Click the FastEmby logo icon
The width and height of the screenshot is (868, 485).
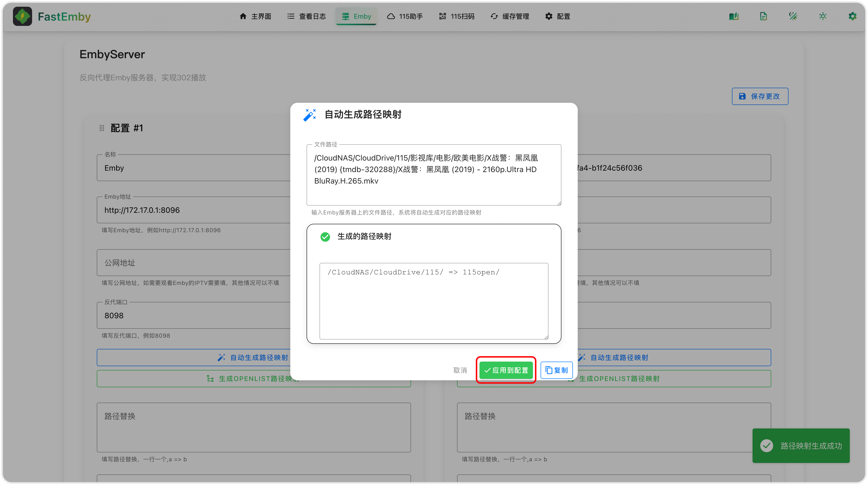(22, 16)
